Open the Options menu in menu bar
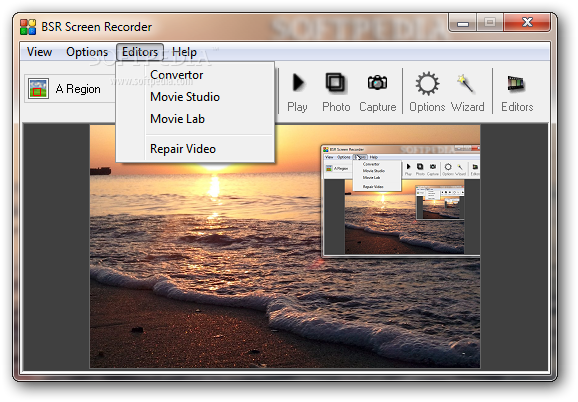This screenshot has width=578, height=402. click(x=87, y=52)
